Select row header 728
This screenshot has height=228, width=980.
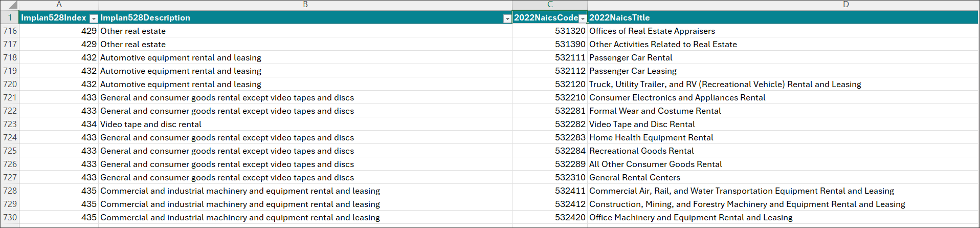tap(10, 191)
